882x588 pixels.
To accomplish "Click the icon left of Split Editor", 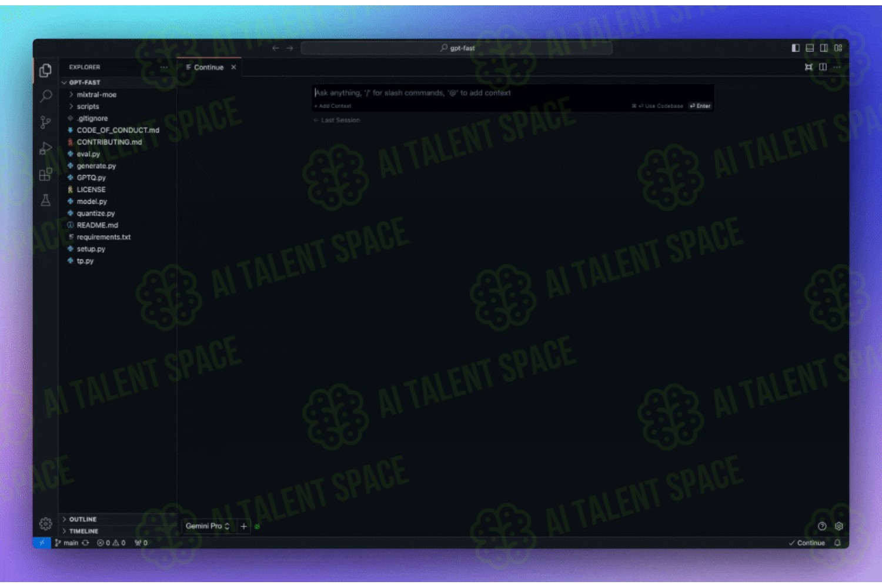I will point(808,67).
